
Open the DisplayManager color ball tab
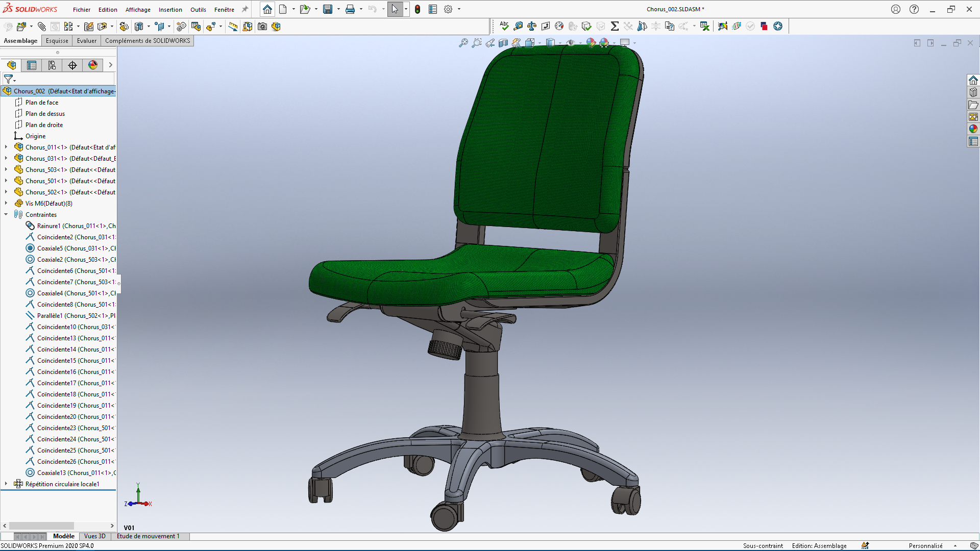[92, 65]
